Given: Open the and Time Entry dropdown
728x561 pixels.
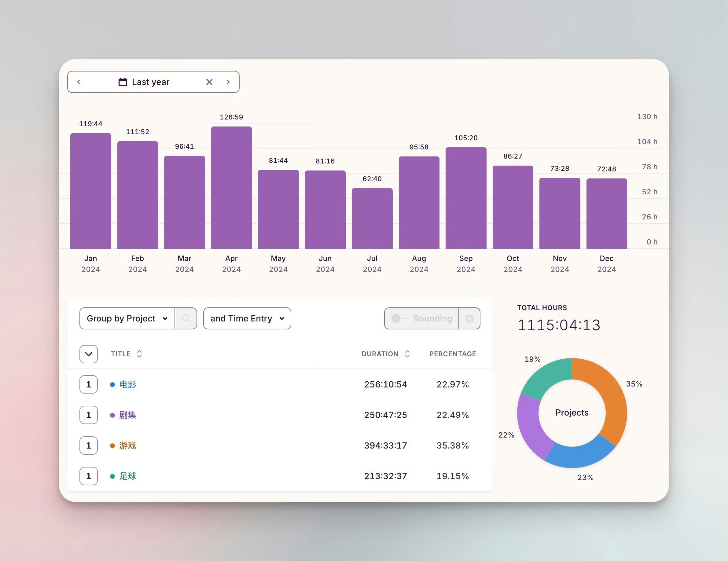Looking at the screenshot, I should [247, 318].
